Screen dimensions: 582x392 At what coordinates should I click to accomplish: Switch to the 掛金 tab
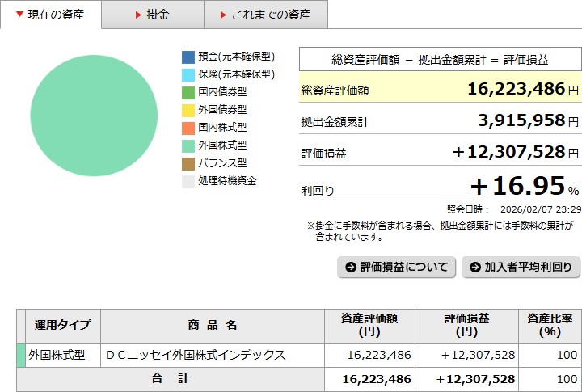click(x=153, y=15)
